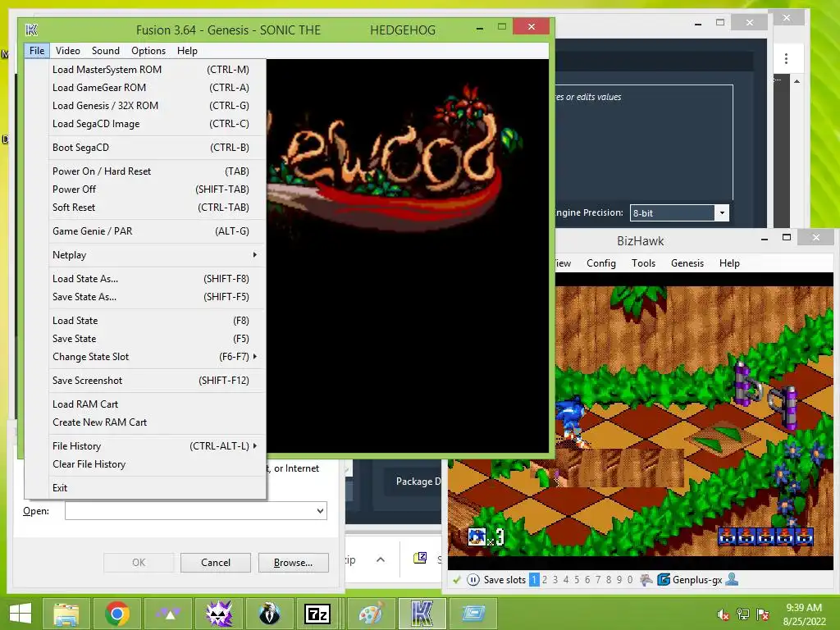This screenshot has height=630, width=840.
Task: Open the Genesis menu in BizHawk
Action: tap(687, 263)
